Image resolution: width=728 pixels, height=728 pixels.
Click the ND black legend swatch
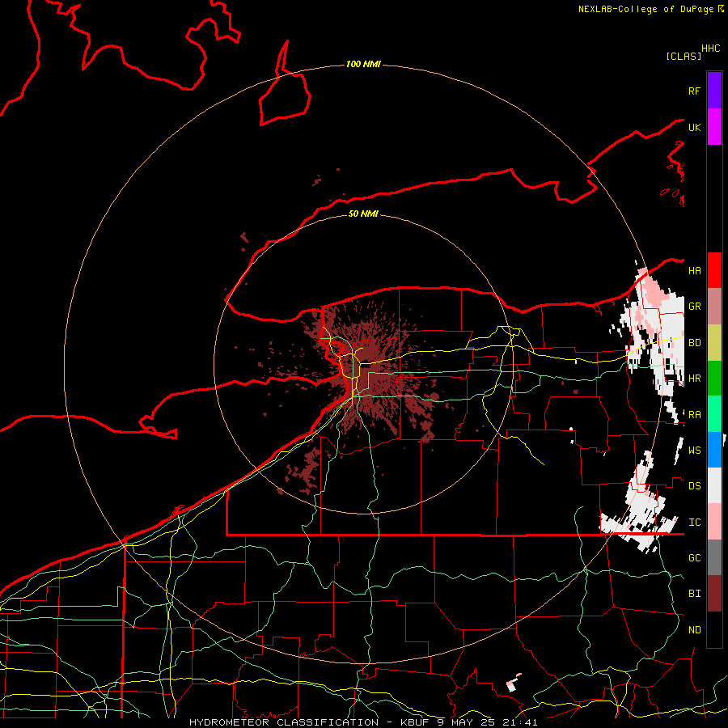(714, 629)
